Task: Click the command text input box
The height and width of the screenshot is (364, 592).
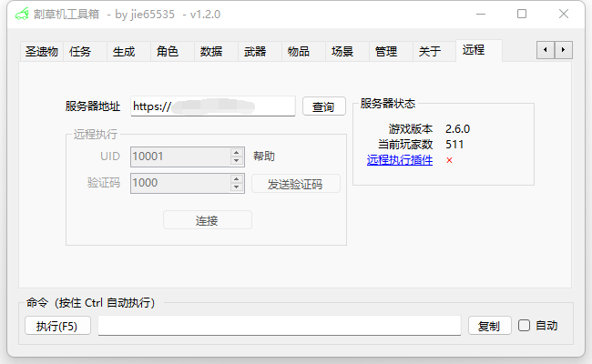Action: point(279,326)
